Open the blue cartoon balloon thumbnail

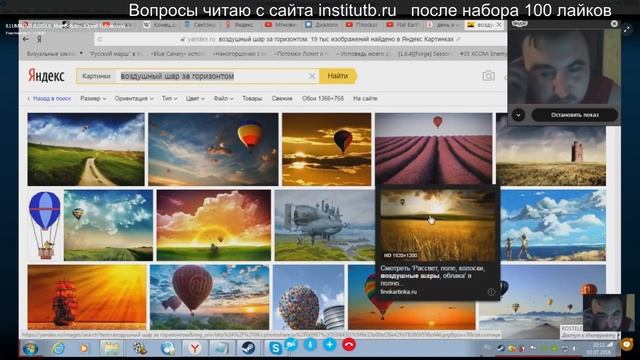point(45,225)
